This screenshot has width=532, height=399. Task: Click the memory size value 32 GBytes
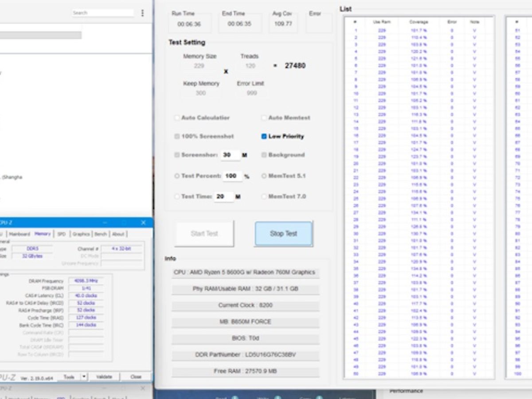(x=32, y=256)
